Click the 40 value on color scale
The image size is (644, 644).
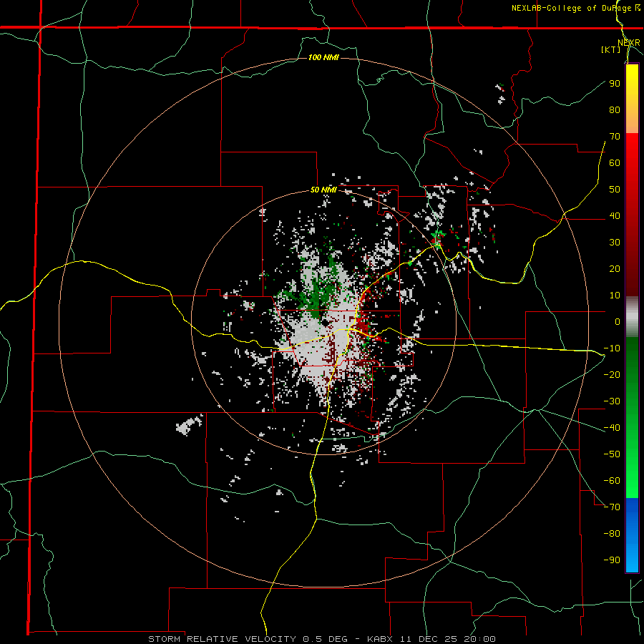[615, 216]
